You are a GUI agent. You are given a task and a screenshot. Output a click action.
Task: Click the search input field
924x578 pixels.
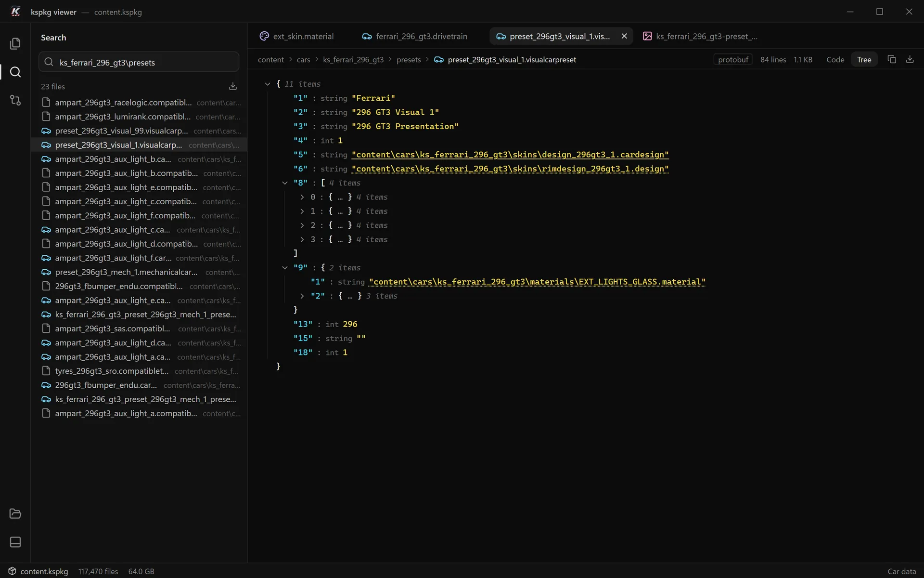tap(139, 62)
